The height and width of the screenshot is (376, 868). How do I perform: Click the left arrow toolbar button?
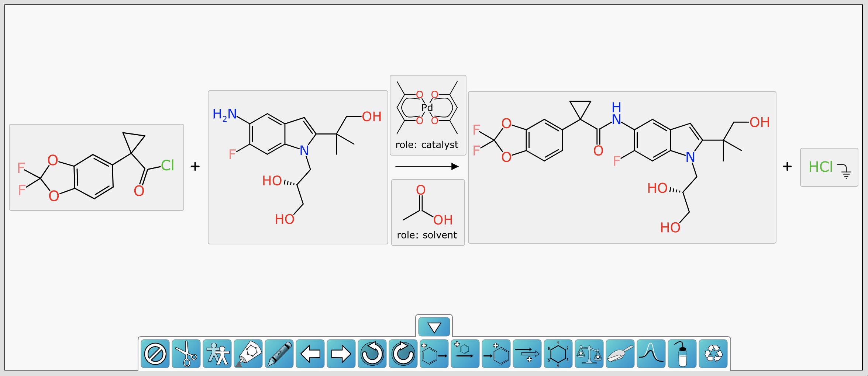[x=310, y=354]
